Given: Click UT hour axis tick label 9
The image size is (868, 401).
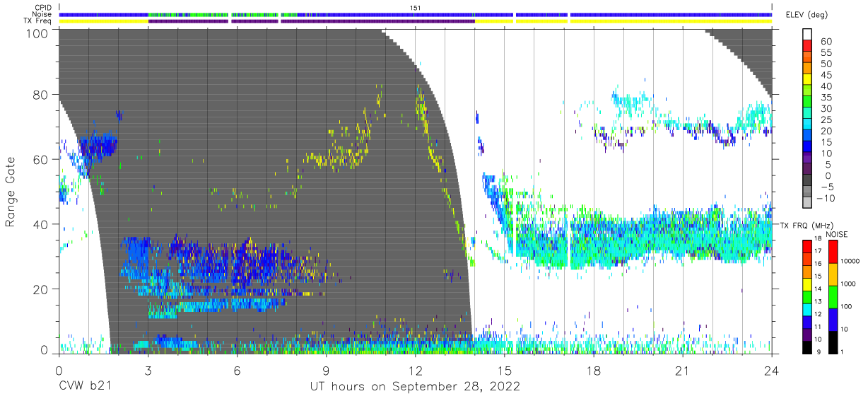Looking at the screenshot, I should (326, 370).
